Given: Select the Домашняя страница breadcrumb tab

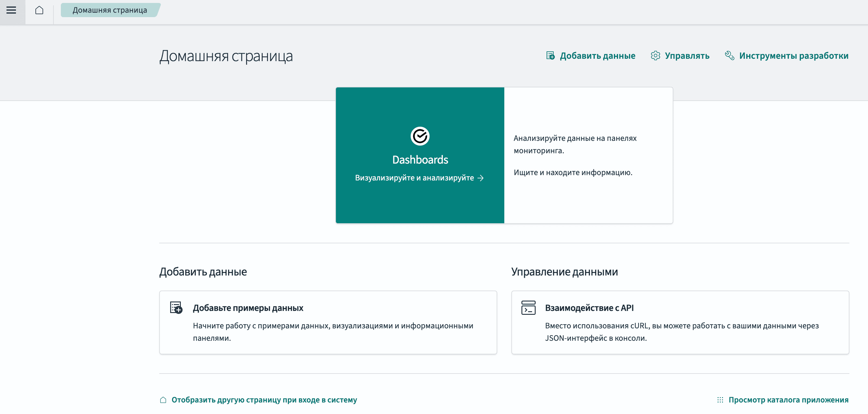Looking at the screenshot, I should [110, 10].
